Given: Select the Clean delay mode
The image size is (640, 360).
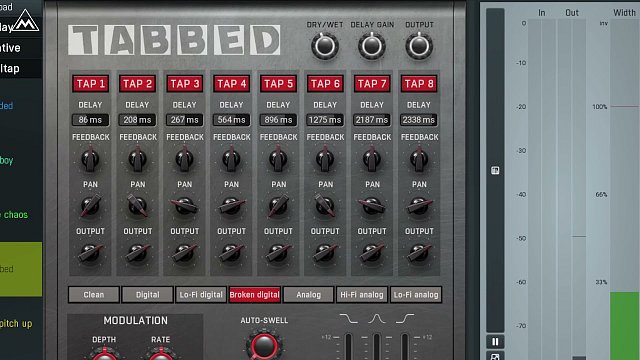Looking at the screenshot, I should (x=94, y=295).
